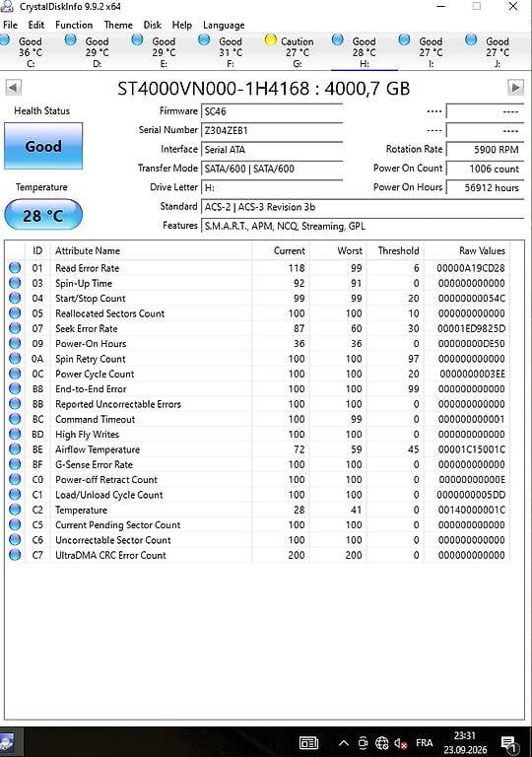Screen dimensions: 532x757
Task: Click status icon for Current Pending Sector Count
Action: [15, 524]
